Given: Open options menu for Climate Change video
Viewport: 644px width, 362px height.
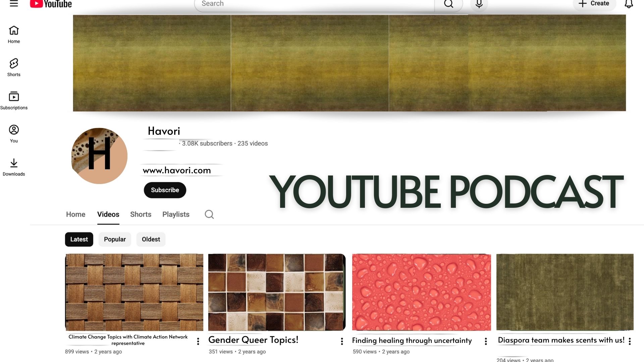Looking at the screenshot, I should pyautogui.click(x=198, y=341).
